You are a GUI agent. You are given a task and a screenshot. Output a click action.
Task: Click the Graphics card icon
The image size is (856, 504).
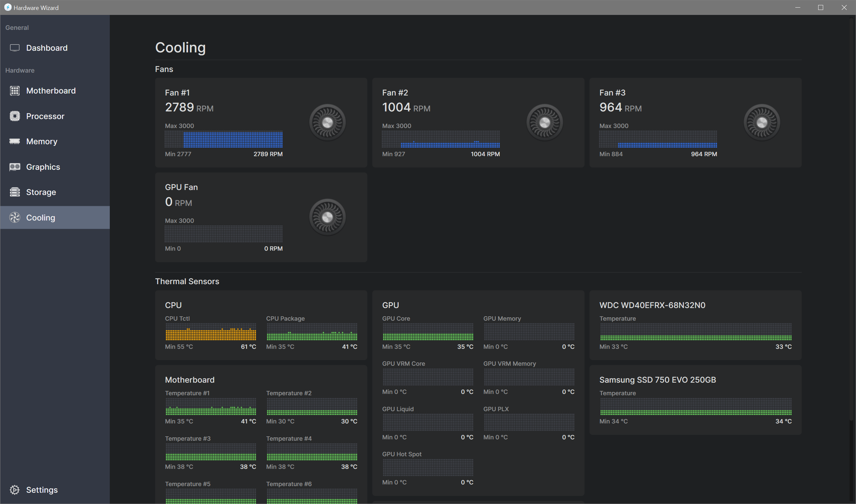pos(15,167)
